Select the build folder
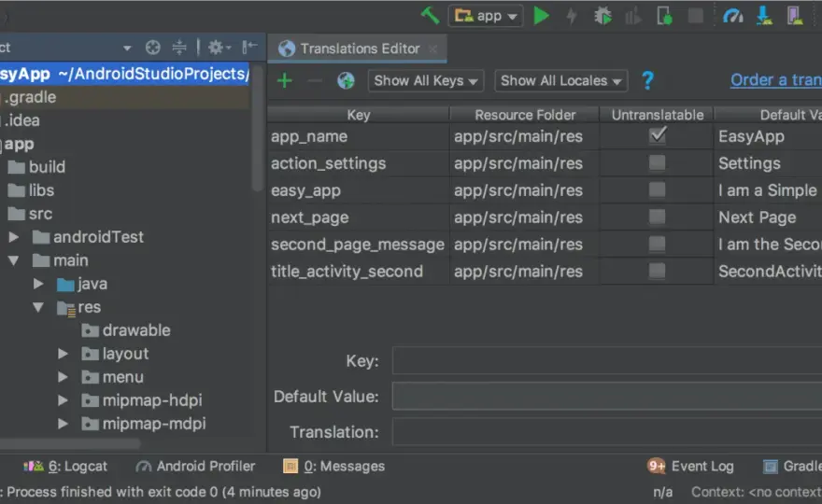This screenshot has width=822, height=504. point(36,167)
